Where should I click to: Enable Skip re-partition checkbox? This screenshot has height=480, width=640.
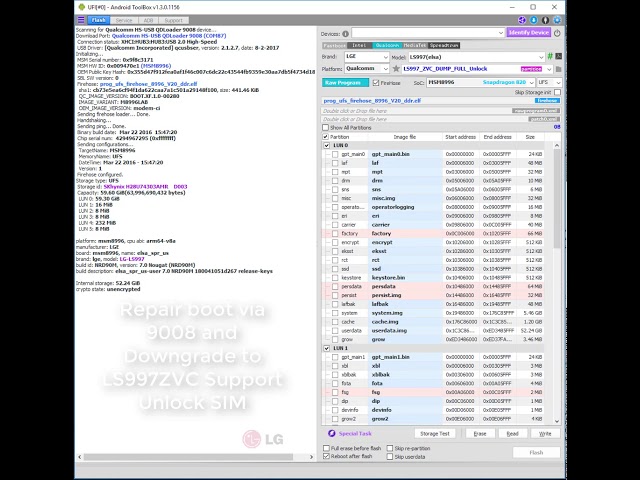pyautogui.click(x=390, y=448)
